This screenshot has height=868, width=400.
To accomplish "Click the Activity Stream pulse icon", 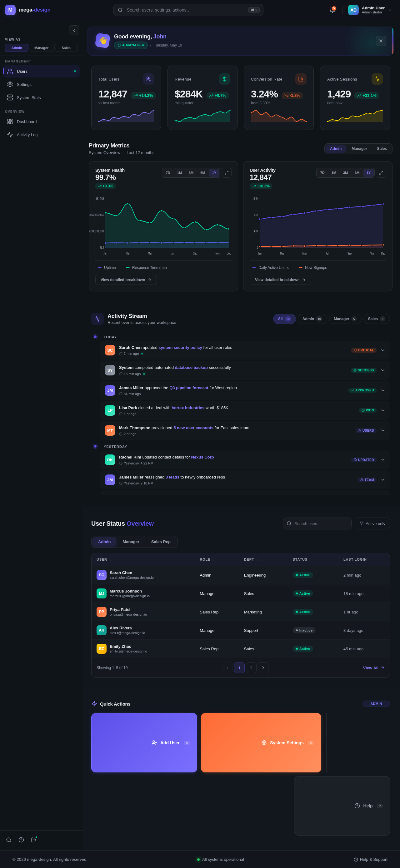I will click(97, 319).
